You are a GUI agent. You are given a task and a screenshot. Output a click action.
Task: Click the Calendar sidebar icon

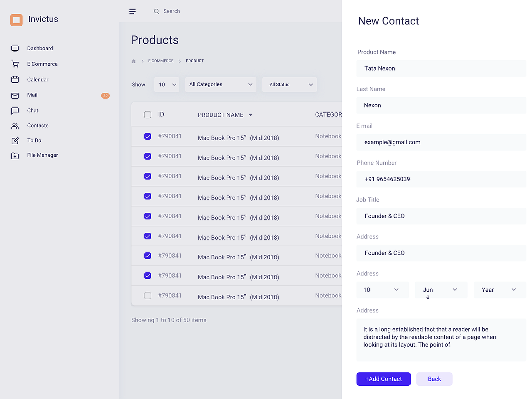coord(15,79)
